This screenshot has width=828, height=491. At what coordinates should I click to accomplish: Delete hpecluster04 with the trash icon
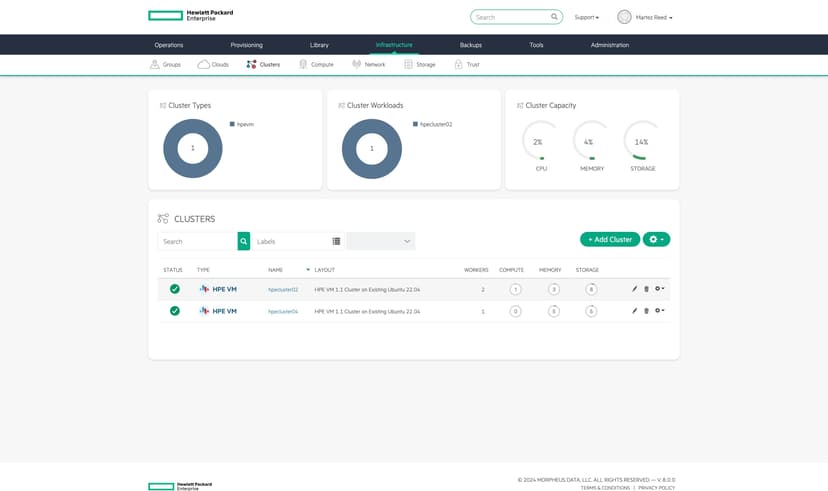646,311
